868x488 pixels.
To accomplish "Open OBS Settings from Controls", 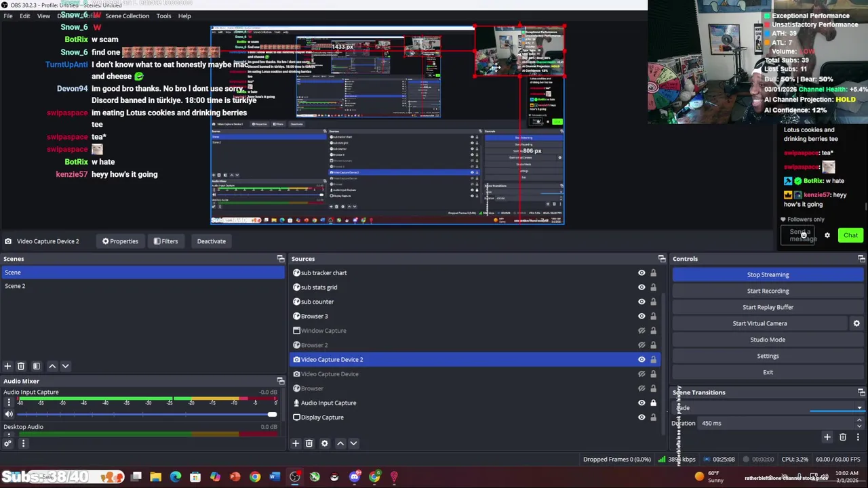I will click(x=768, y=356).
